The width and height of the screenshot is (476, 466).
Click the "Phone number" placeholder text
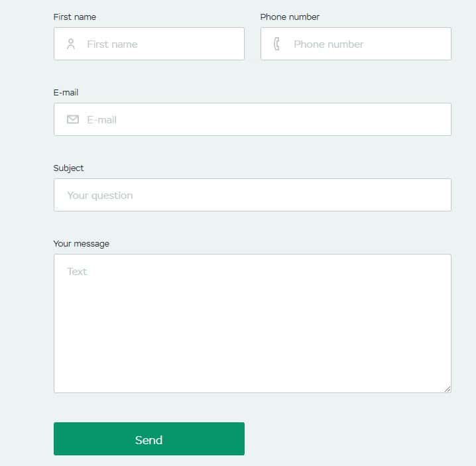coord(328,44)
